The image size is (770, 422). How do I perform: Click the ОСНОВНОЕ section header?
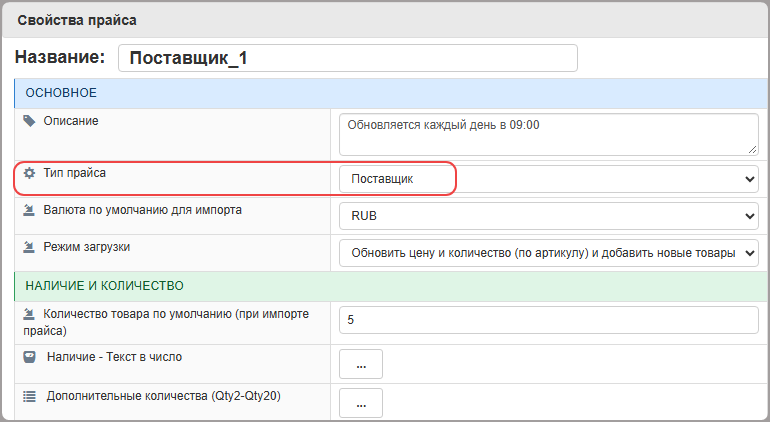tap(391, 93)
